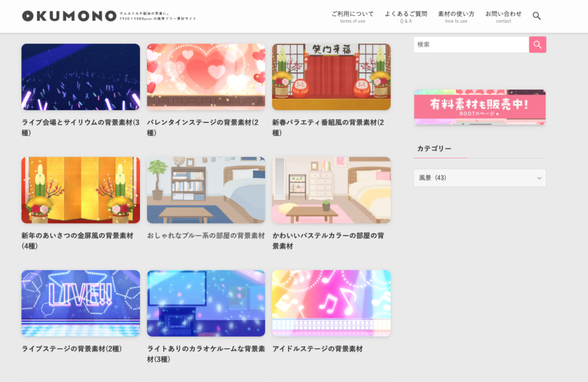Open the karaoke room thumbnail
The width and height of the screenshot is (588, 382).
[x=206, y=303]
